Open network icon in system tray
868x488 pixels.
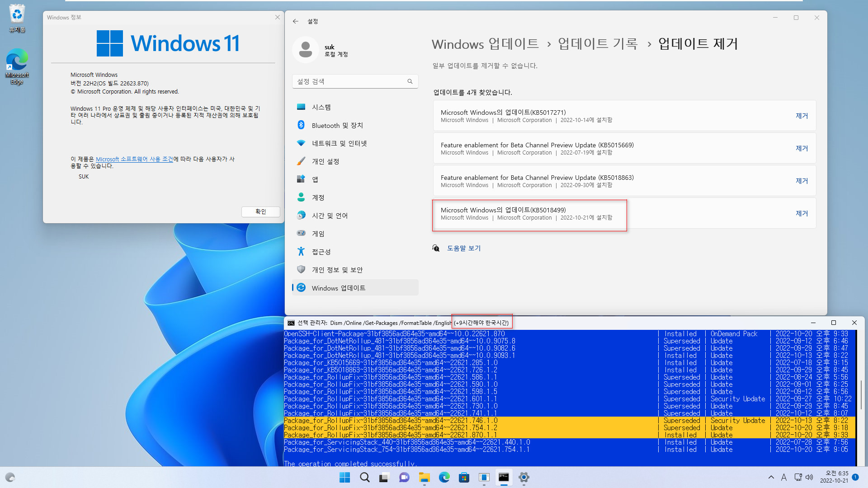pyautogui.click(x=798, y=477)
